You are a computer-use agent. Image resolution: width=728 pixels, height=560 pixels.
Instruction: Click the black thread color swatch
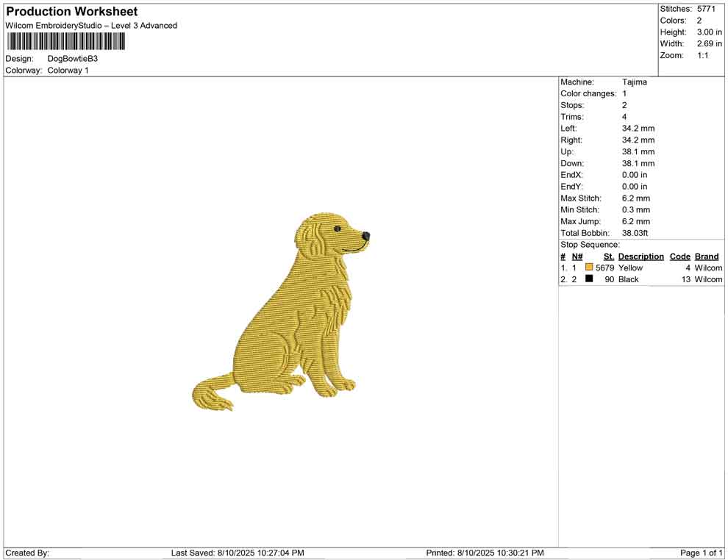[589, 279]
